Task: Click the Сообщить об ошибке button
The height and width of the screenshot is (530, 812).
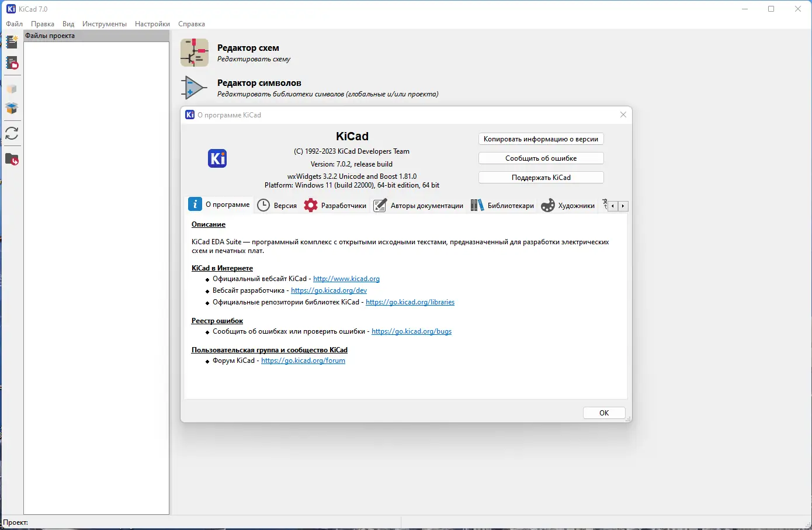Action: pos(541,158)
